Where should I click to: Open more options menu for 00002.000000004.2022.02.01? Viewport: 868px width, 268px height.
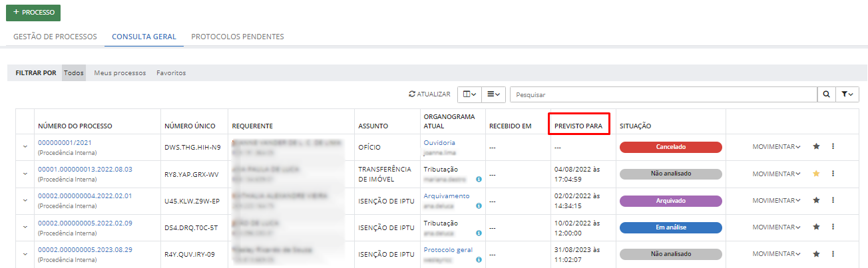coord(833,200)
